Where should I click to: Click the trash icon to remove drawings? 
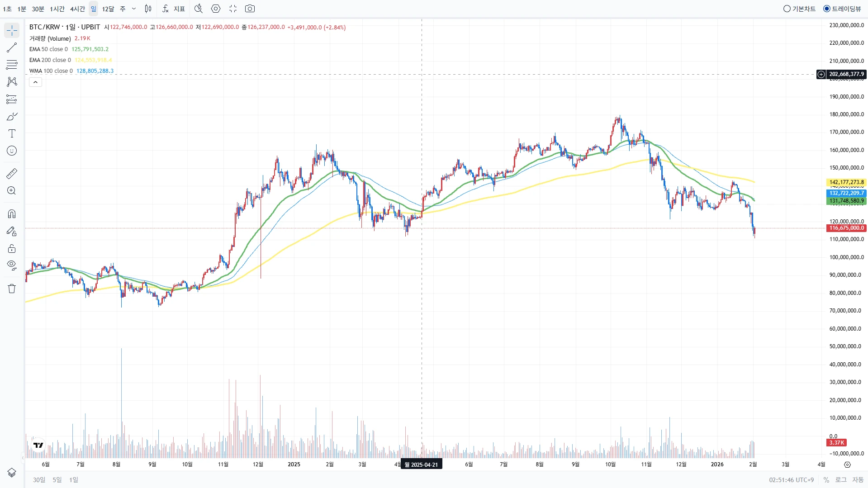point(12,289)
